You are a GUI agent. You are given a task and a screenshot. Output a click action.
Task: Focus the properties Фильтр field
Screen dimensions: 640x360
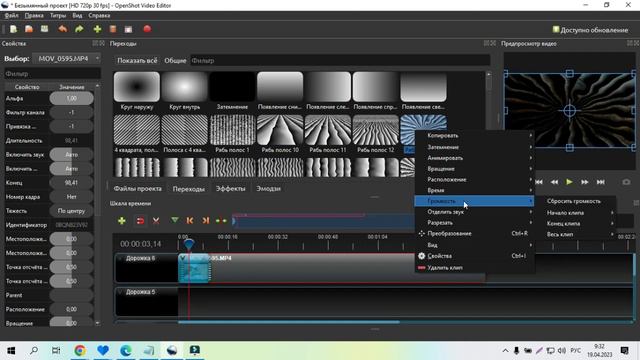tap(52, 74)
